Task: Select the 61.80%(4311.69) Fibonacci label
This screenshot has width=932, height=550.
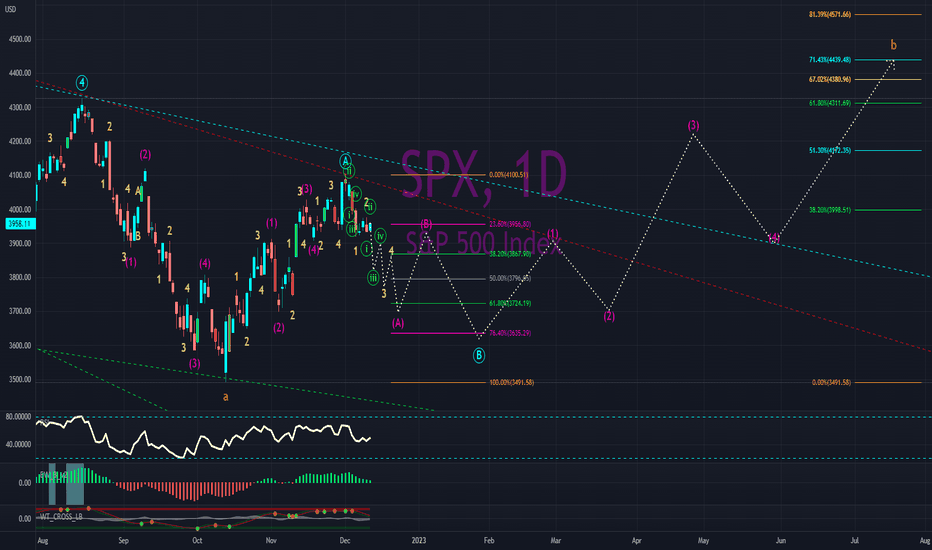Action: [830, 103]
